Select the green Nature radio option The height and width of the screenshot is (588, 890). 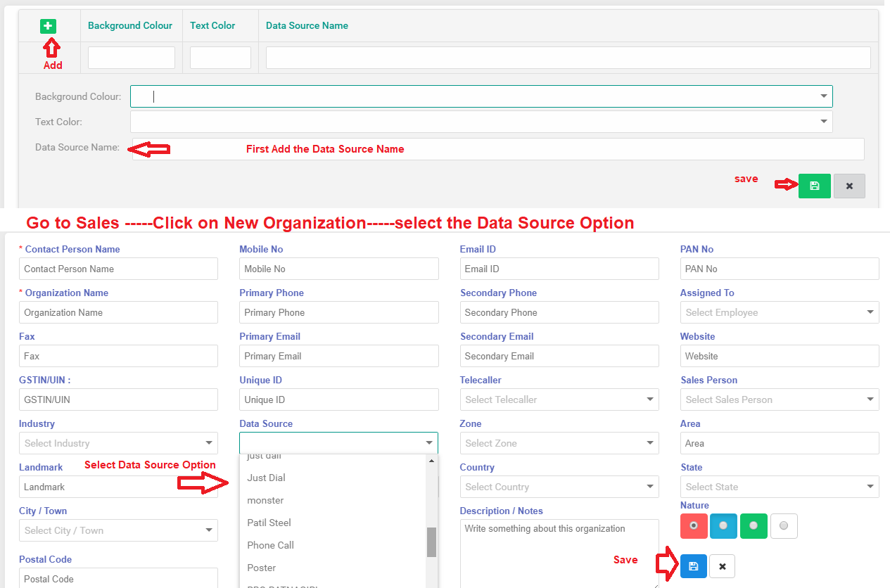coord(754,525)
